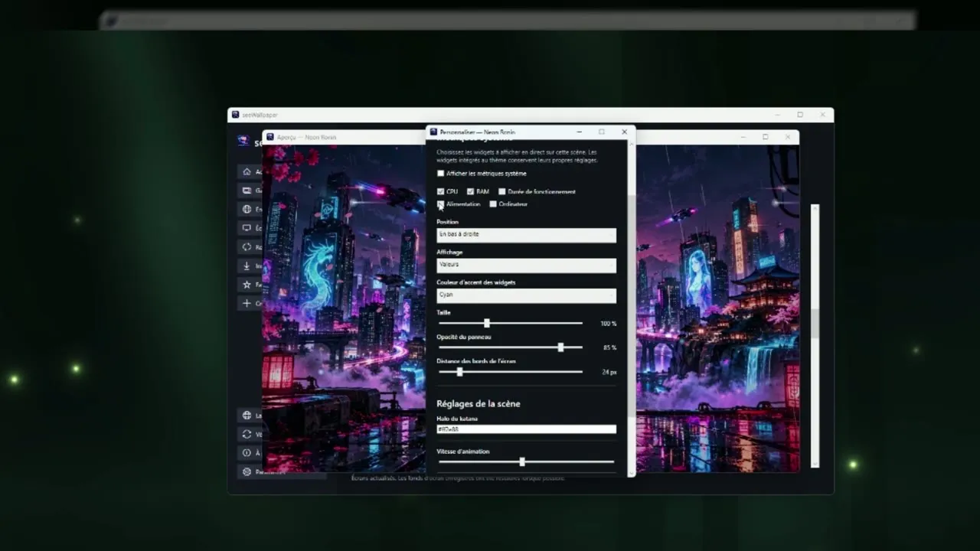Click the plus create icon in the sidebar
980x551 pixels.
pyautogui.click(x=247, y=303)
